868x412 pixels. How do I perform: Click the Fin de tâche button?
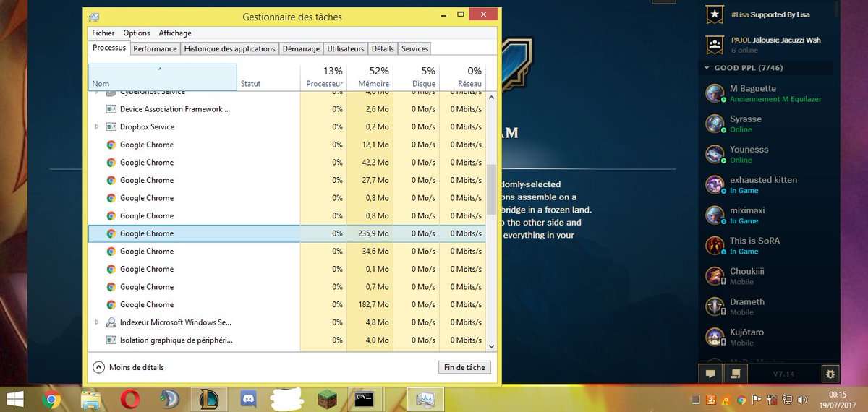(x=464, y=367)
